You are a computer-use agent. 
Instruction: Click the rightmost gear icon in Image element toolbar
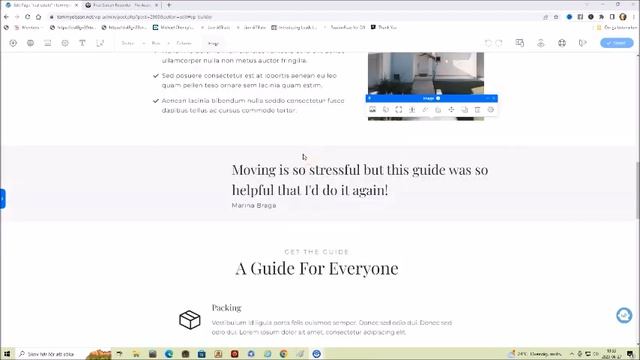(491, 109)
